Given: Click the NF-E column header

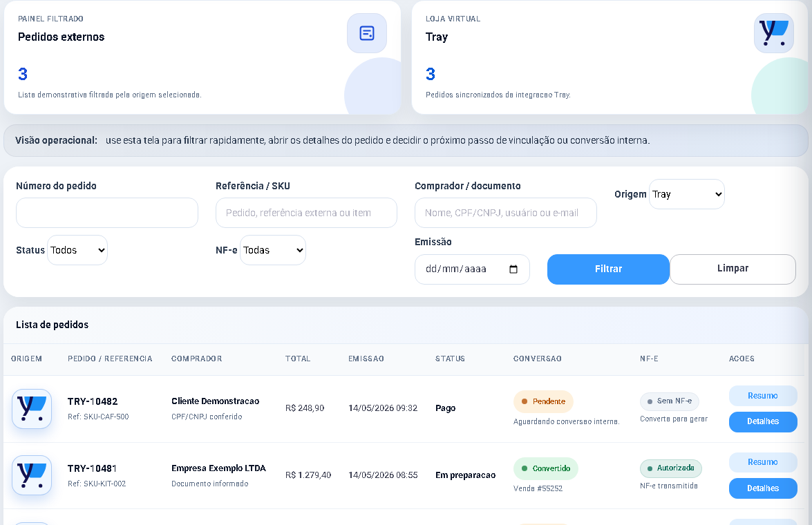Looking at the screenshot, I should (650, 359).
